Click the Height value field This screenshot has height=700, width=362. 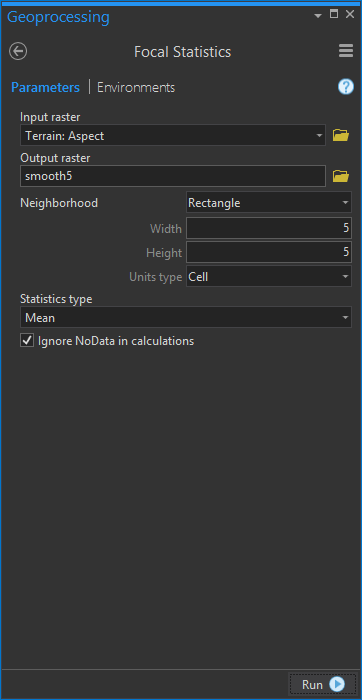coord(269,252)
